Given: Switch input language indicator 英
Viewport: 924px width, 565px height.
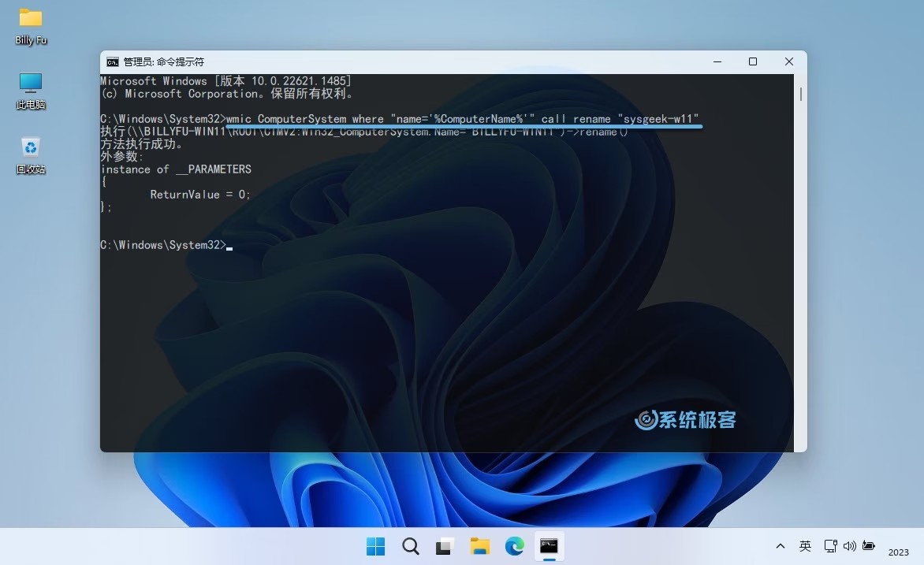Looking at the screenshot, I should click(805, 546).
